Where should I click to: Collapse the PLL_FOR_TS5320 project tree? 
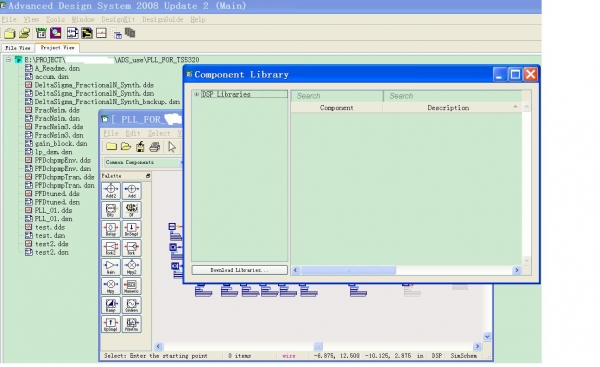point(8,60)
